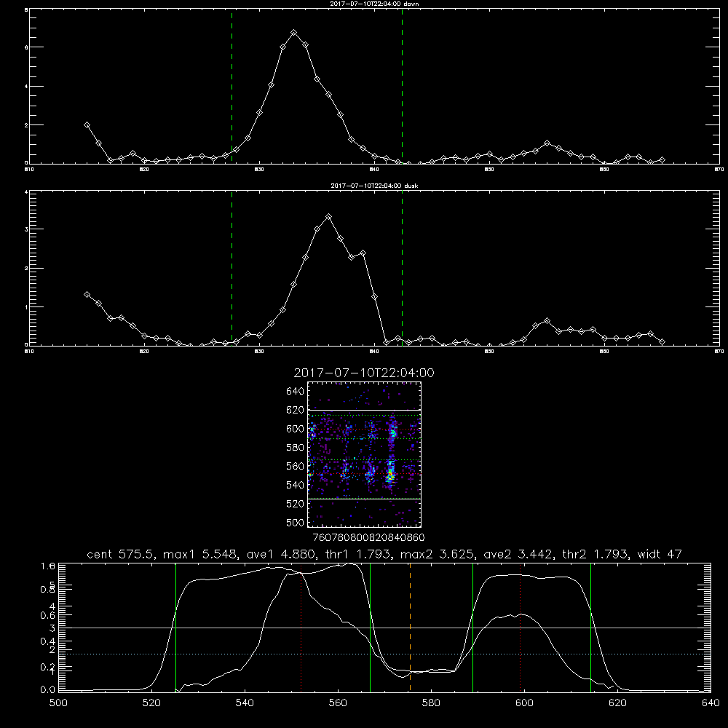Click the highest diamond marker in dusk plot
The height and width of the screenshot is (728, 728).
point(329,217)
